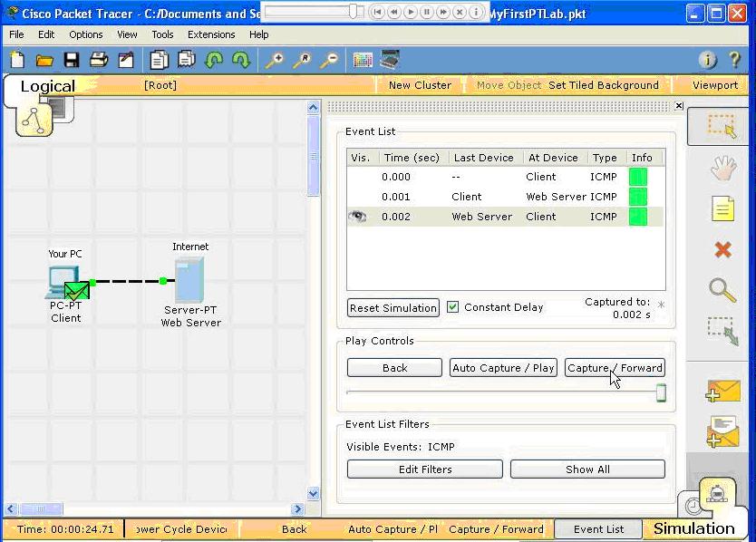Click the Copy icon in toolbar
This screenshot has height=542, width=756.
pos(160,60)
